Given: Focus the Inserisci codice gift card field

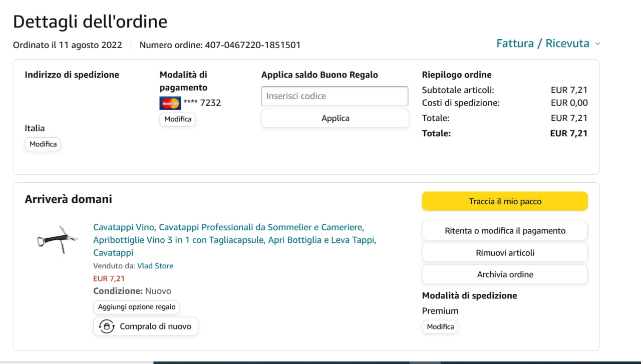Looking at the screenshot, I should point(335,96).
